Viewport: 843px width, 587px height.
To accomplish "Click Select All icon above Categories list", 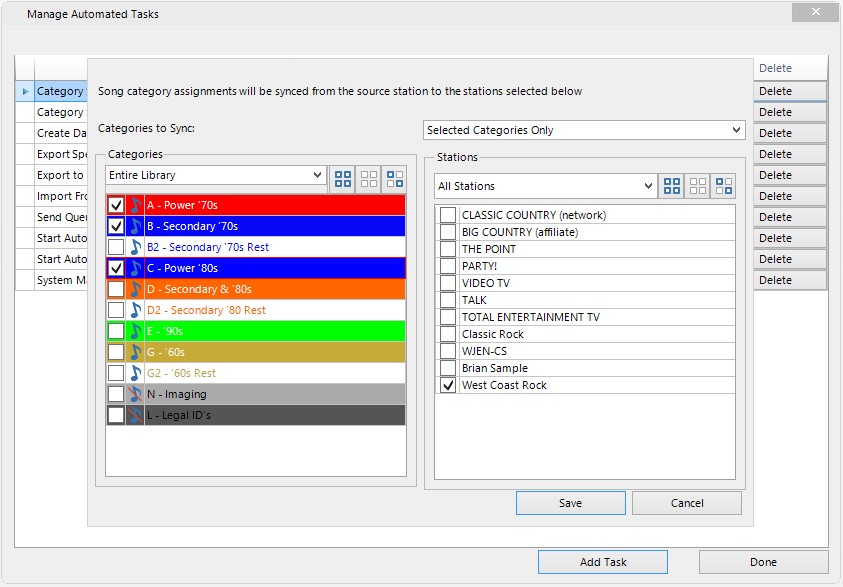I will click(343, 179).
